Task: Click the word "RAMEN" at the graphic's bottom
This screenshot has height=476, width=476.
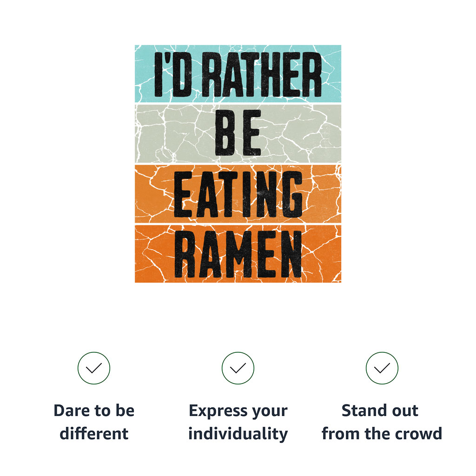Action: [238, 254]
